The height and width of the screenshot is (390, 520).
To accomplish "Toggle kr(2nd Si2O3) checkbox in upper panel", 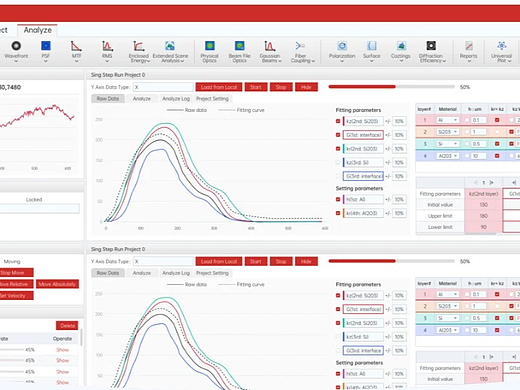I will coord(338,149).
